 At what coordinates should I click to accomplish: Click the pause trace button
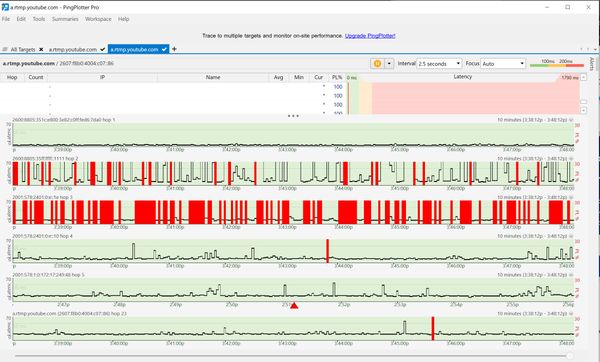coord(377,64)
